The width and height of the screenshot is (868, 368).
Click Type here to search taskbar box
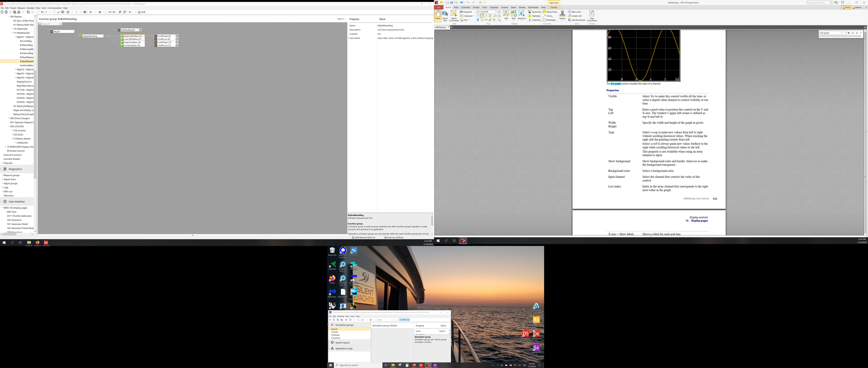(358, 365)
